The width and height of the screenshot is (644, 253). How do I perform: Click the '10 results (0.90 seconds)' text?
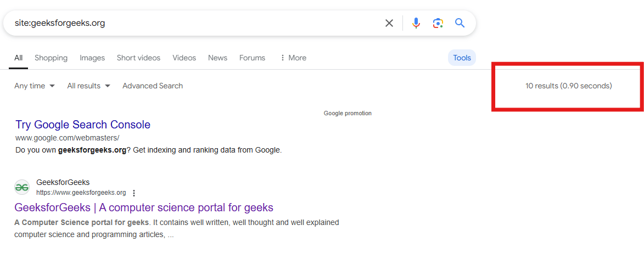click(x=568, y=86)
